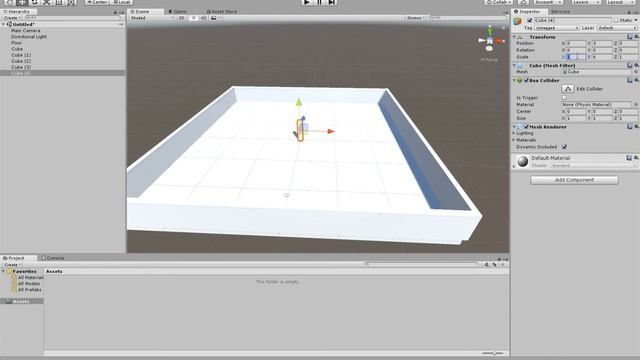Select the combined Transform tool
640x360 pixels.
click(x=71, y=2)
